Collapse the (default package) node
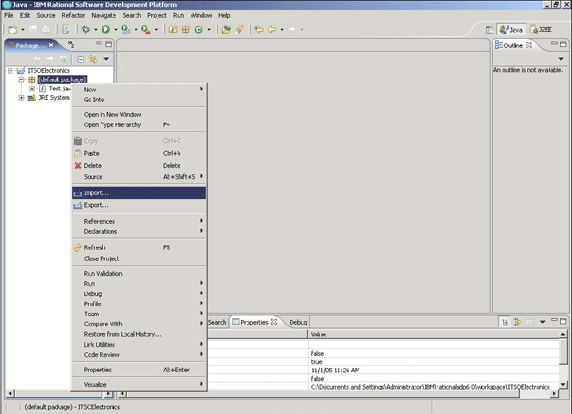The width and height of the screenshot is (572, 414). [x=21, y=80]
